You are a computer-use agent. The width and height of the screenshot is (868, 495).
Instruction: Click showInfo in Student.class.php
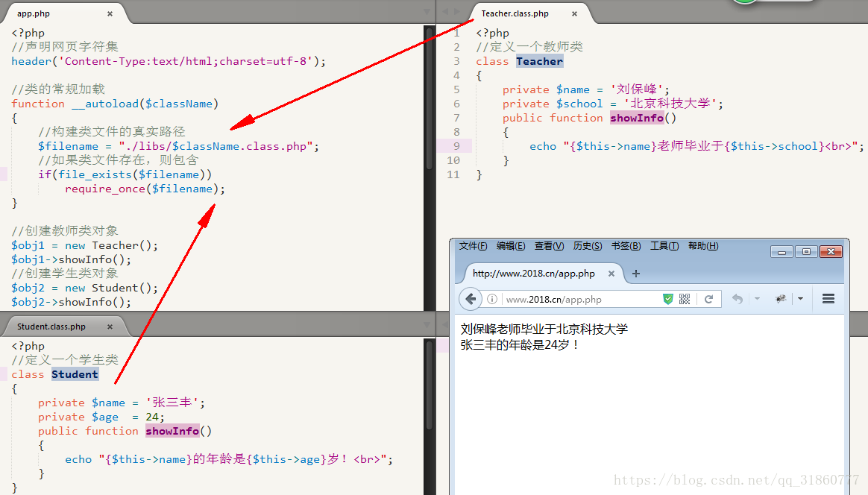point(172,431)
